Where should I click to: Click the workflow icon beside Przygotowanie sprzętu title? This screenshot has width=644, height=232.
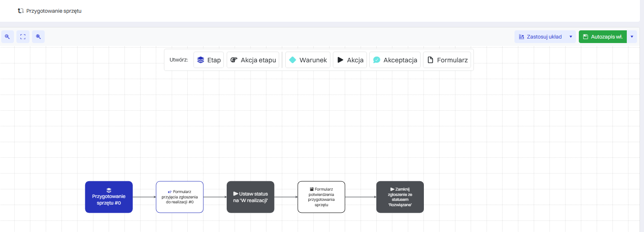20,11
